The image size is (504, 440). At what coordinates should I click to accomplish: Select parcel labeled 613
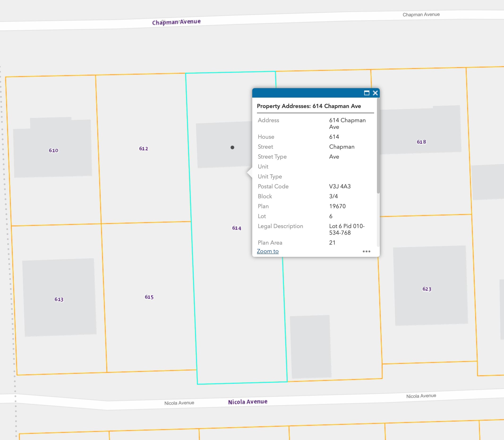[59, 299]
